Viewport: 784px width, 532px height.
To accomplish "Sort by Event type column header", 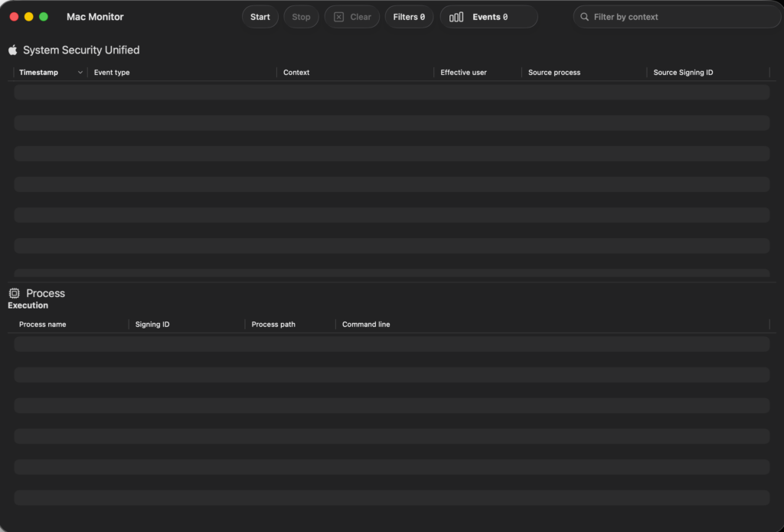I will pos(112,73).
